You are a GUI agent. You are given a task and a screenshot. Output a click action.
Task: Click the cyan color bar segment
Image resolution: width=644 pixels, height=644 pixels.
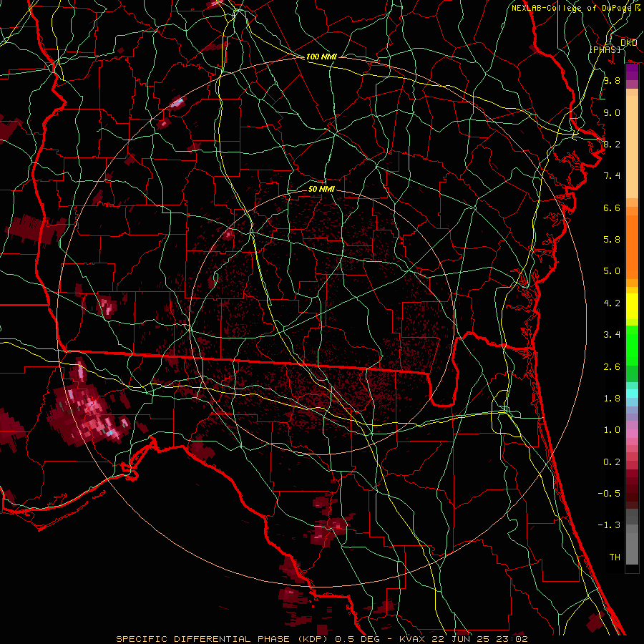(x=632, y=394)
